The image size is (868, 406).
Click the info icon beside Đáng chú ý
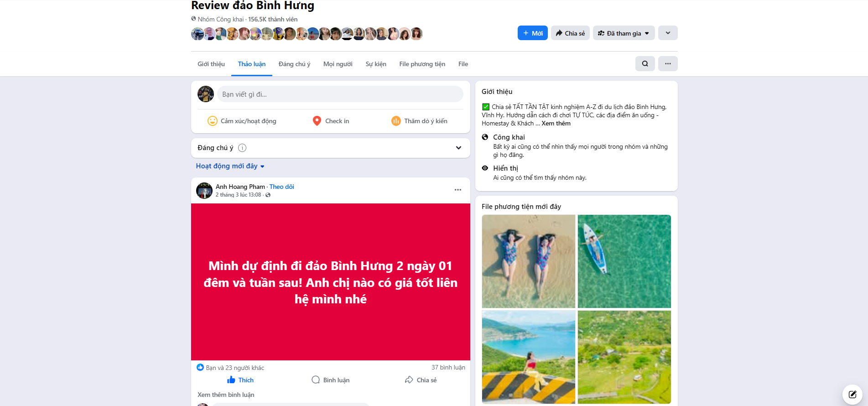click(x=242, y=148)
